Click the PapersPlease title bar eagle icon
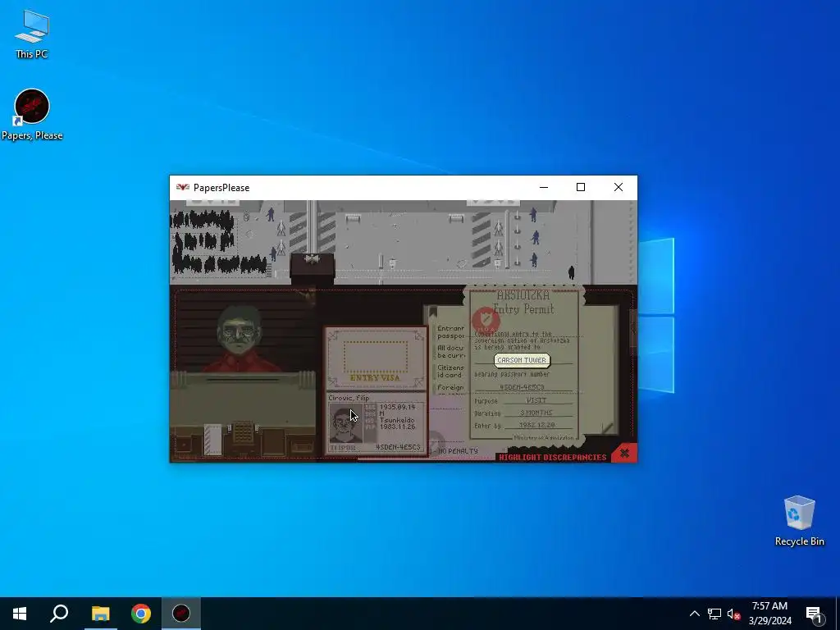Image resolution: width=840 pixels, height=630 pixels. [x=183, y=188]
